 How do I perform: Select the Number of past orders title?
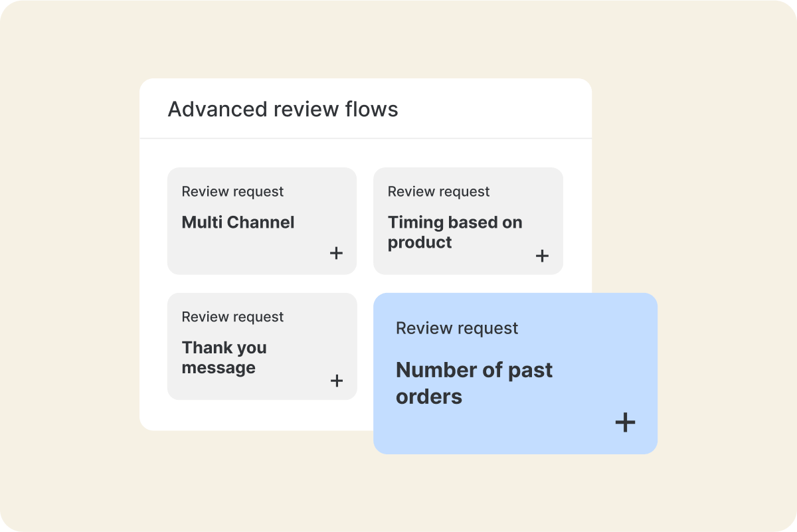click(x=474, y=383)
